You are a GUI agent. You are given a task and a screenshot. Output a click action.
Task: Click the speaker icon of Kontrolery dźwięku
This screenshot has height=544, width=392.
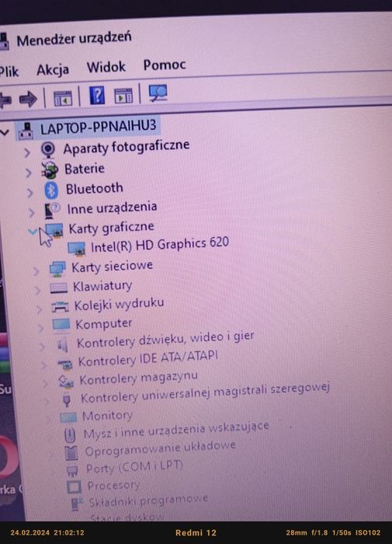(x=63, y=345)
